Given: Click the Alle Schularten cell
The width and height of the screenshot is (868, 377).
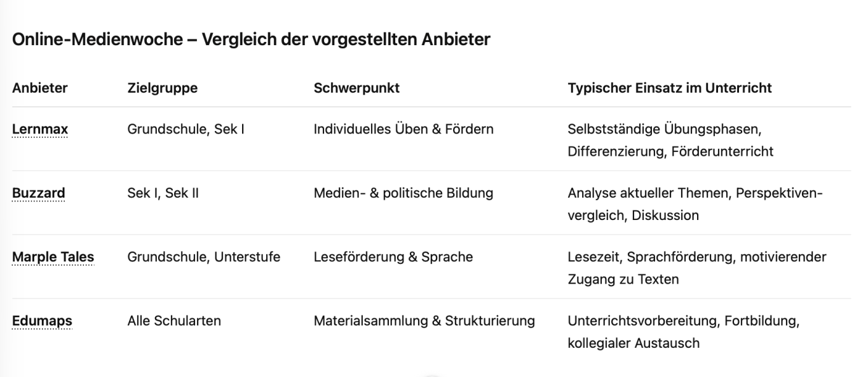Looking at the screenshot, I should click(174, 321).
